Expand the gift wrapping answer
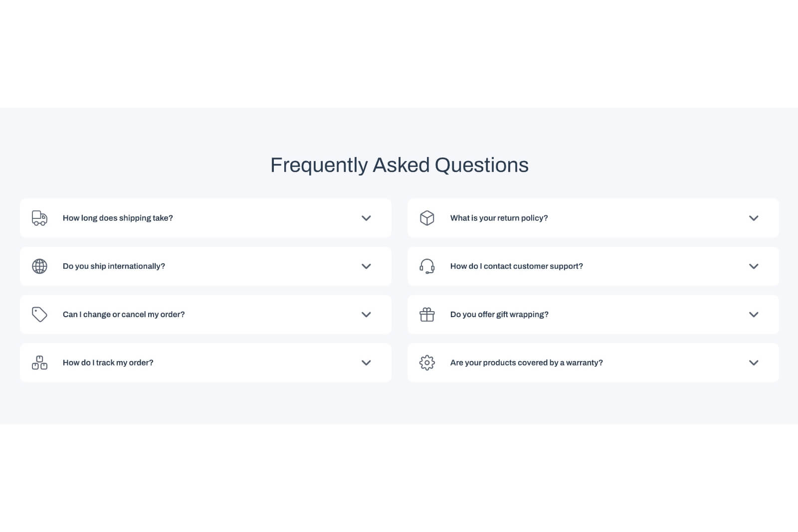This screenshot has height=532, width=798. tap(754, 314)
